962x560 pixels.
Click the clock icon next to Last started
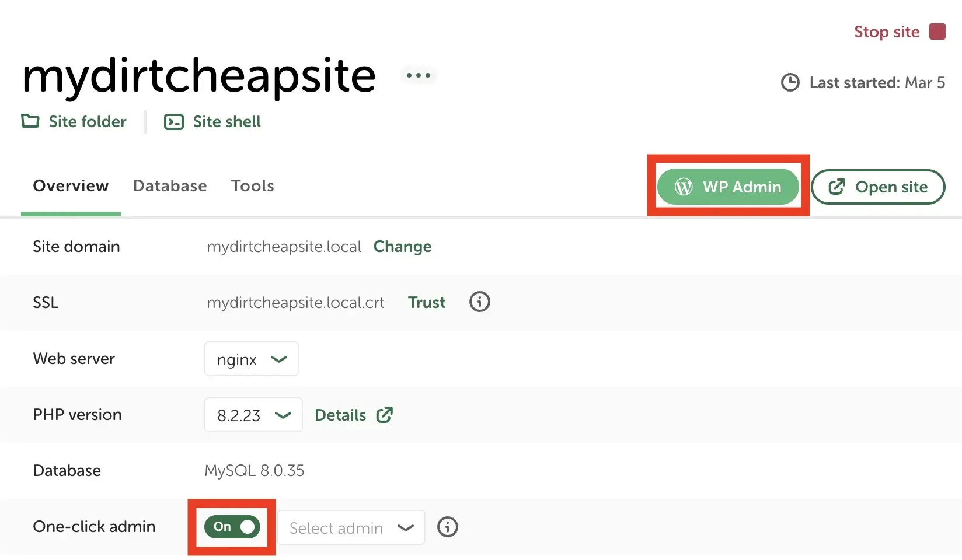click(x=789, y=82)
